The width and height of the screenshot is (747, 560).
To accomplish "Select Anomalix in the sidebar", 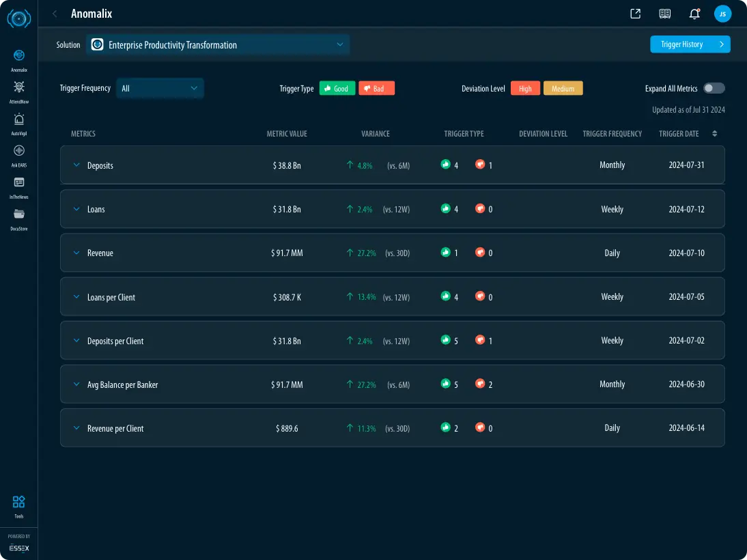I will coord(19,56).
